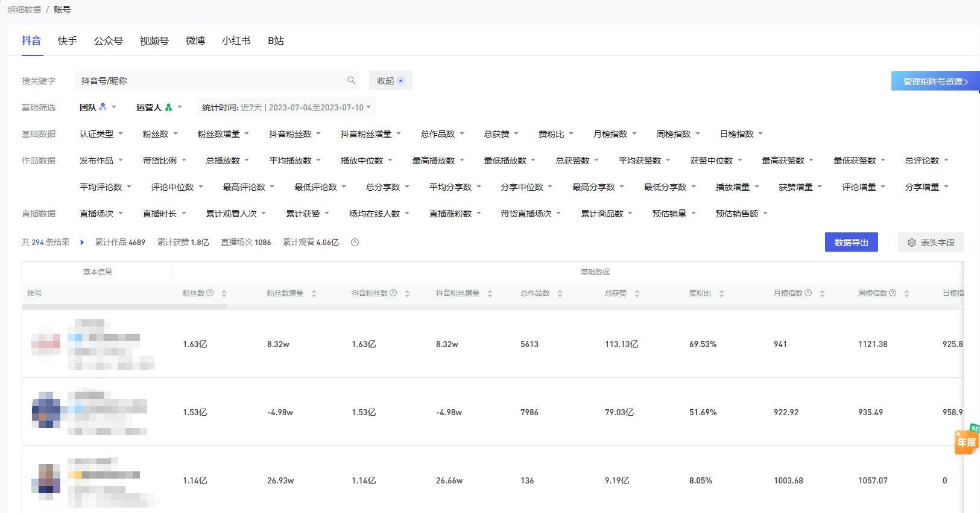Expand the 预估销售额 filter dropdown
The width and height of the screenshot is (980, 513).
742,214
